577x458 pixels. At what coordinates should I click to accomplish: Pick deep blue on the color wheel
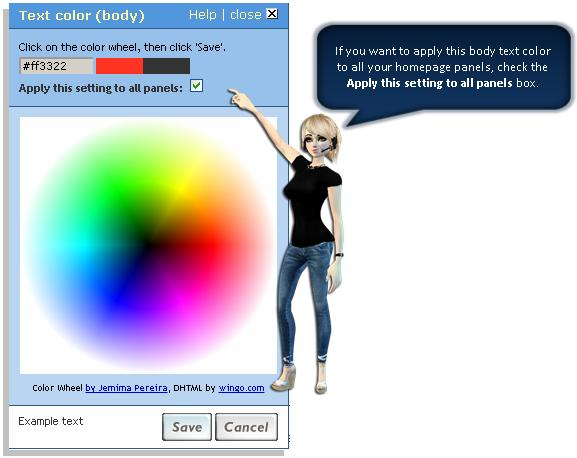(117, 299)
